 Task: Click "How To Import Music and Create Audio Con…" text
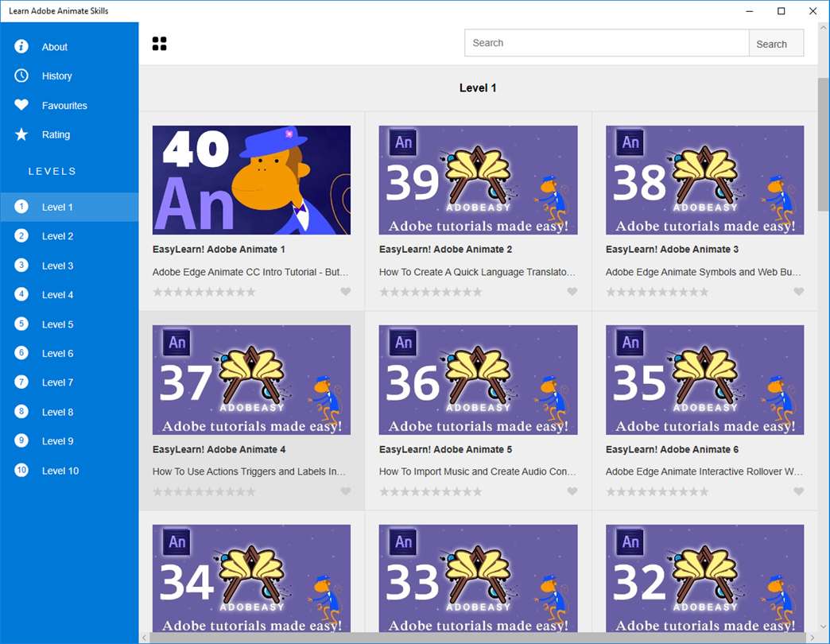click(478, 471)
